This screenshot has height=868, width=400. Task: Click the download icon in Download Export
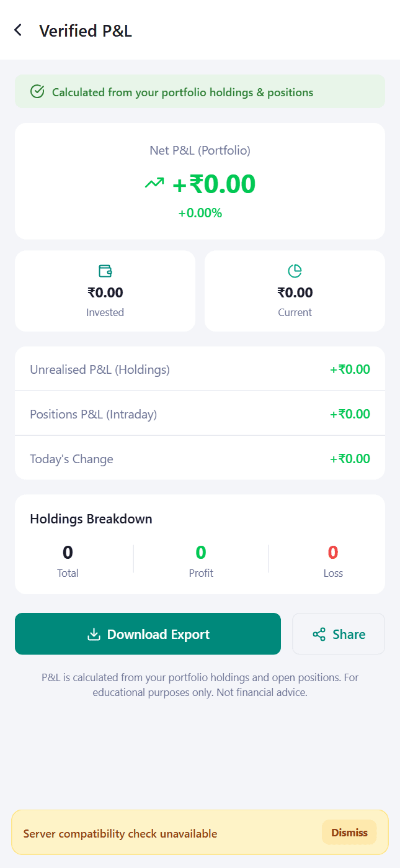[x=94, y=634]
